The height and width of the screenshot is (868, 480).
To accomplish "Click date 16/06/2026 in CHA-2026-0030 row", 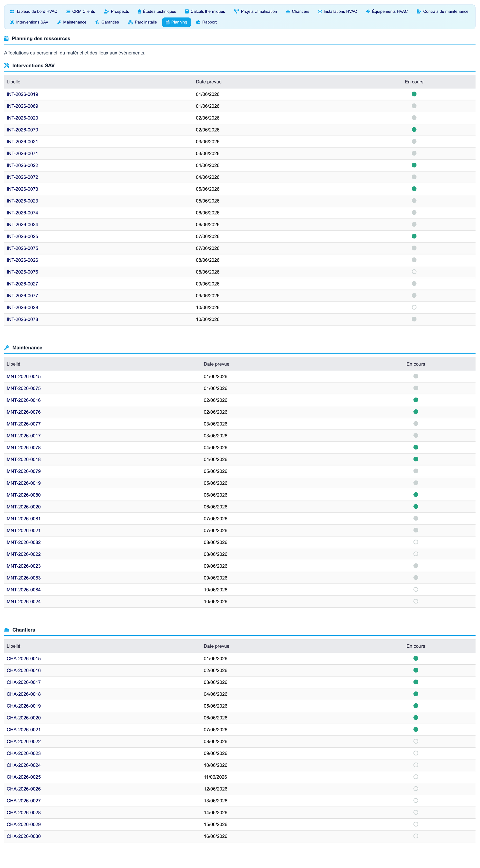I will pos(216,836).
